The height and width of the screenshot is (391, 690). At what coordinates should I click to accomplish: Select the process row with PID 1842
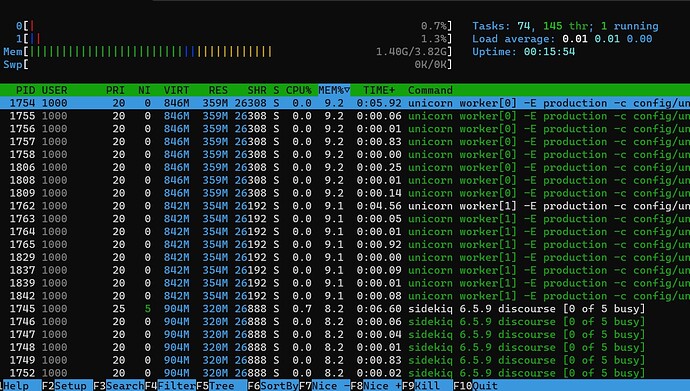pyautogui.click(x=345, y=296)
